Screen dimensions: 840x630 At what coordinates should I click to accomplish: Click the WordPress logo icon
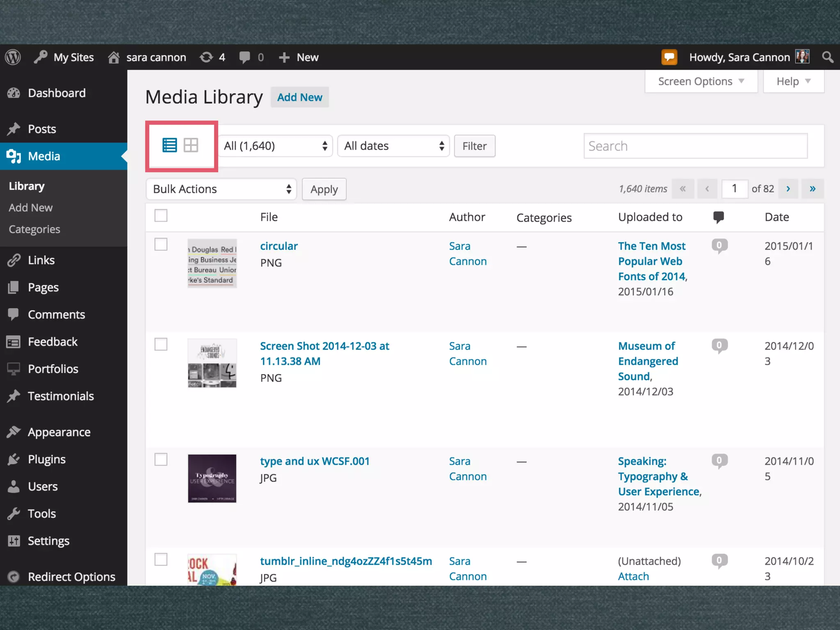pos(13,57)
